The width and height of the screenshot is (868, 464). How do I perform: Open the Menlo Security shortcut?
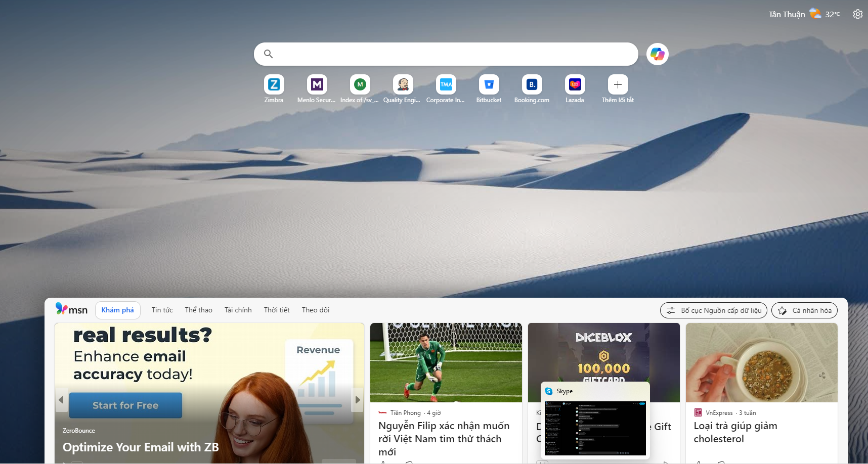[x=317, y=85]
